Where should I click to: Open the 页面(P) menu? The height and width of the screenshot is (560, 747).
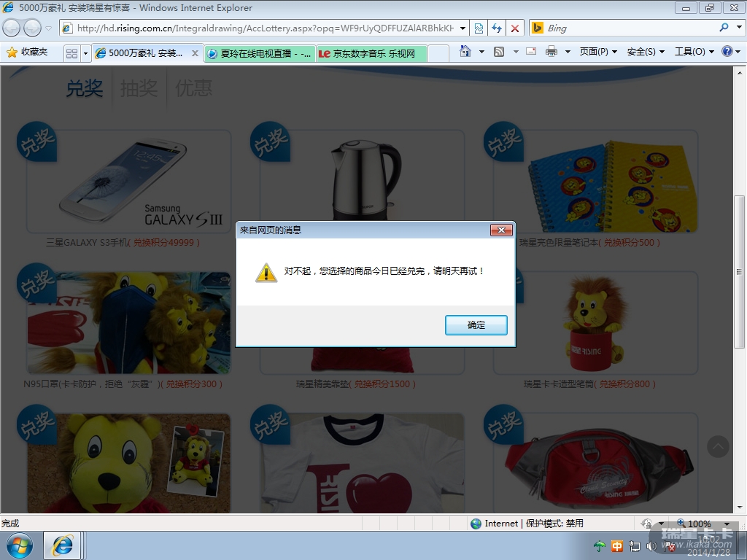pyautogui.click(x=598, y=52)
